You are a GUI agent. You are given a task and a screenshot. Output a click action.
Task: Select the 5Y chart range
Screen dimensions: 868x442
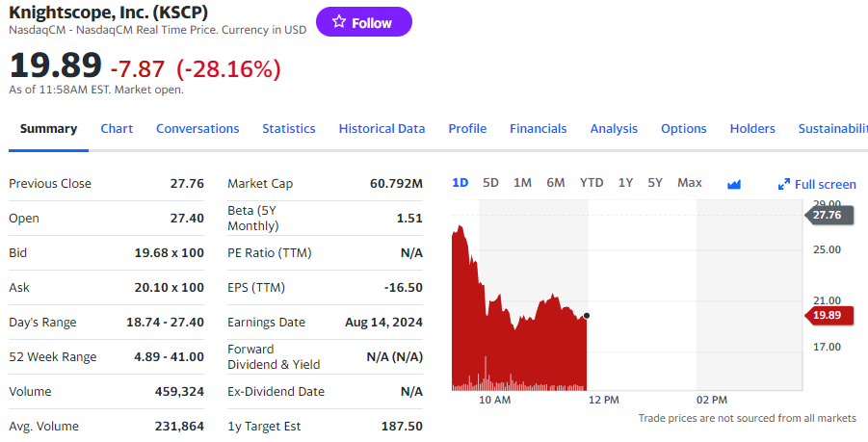655,183
